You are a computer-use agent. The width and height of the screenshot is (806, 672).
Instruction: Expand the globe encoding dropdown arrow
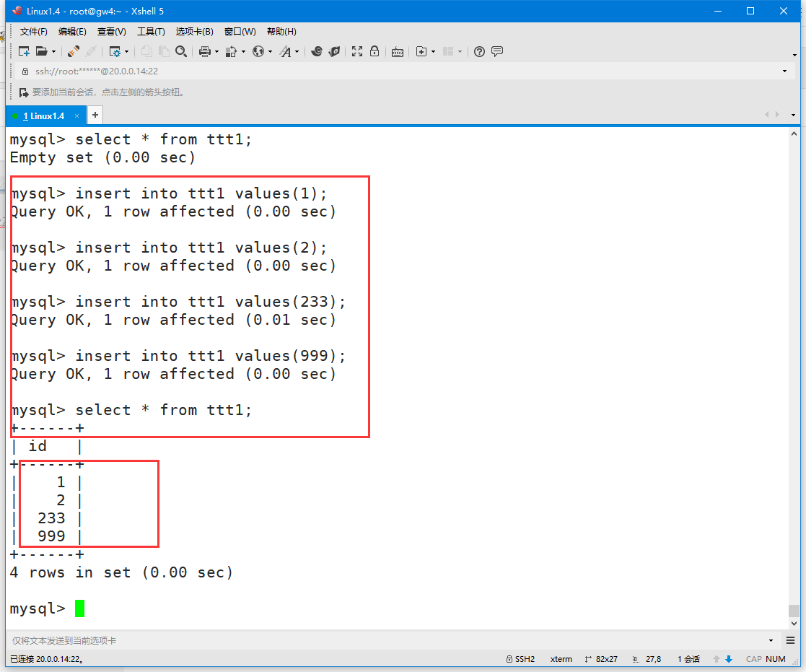click(x=270, y=51)
